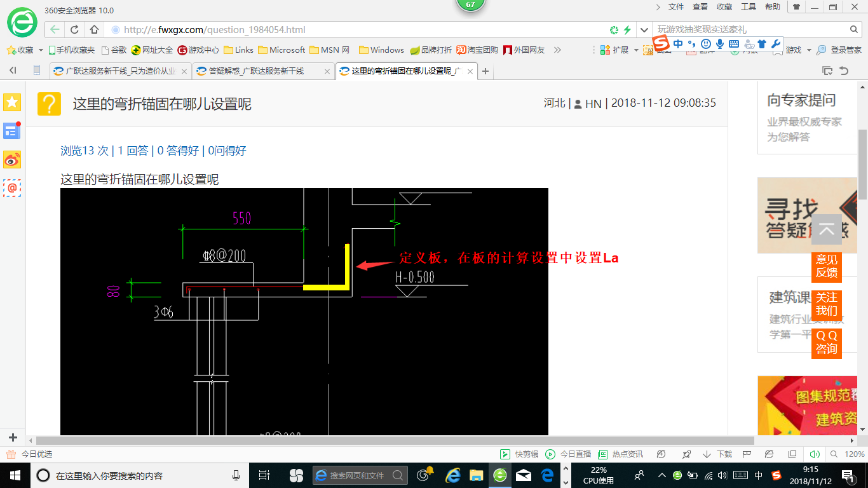
Task: Open the Microsoft bookmark folder
Action: [x=281, y=50]
